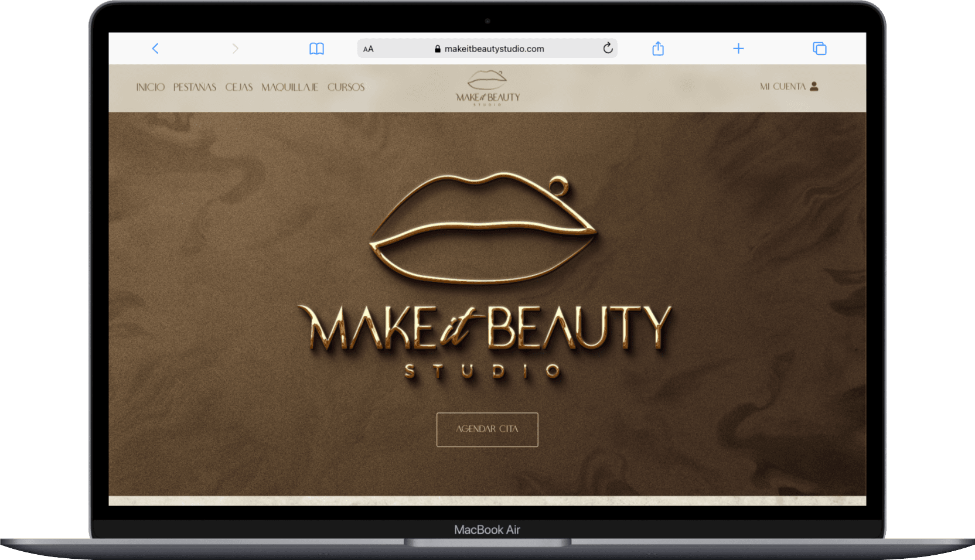Viewport: 975px width, 560px height.
Task: Open the PESTANAS section
Action: (x=195, y=87)
